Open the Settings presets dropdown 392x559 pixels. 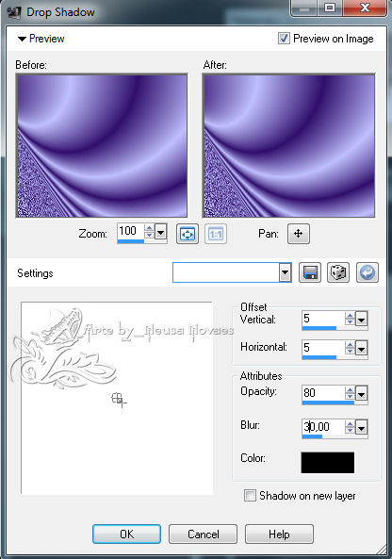point(285,272)
